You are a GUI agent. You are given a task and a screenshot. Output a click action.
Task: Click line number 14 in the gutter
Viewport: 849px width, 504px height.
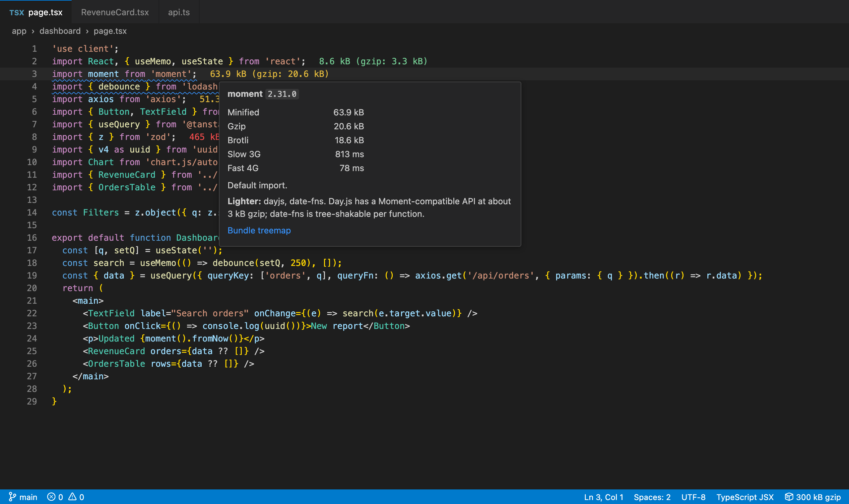32,212
